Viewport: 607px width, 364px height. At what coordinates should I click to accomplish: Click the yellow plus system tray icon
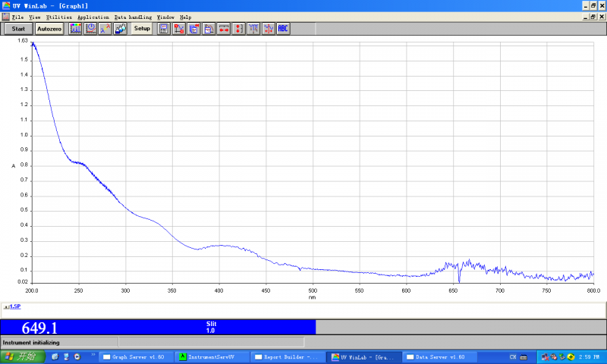point(571,357)
